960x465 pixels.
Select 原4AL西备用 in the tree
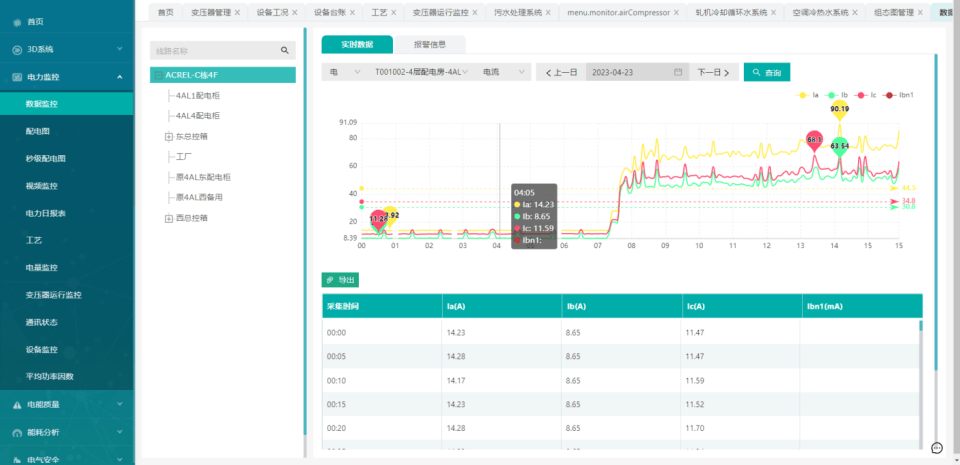199,198
